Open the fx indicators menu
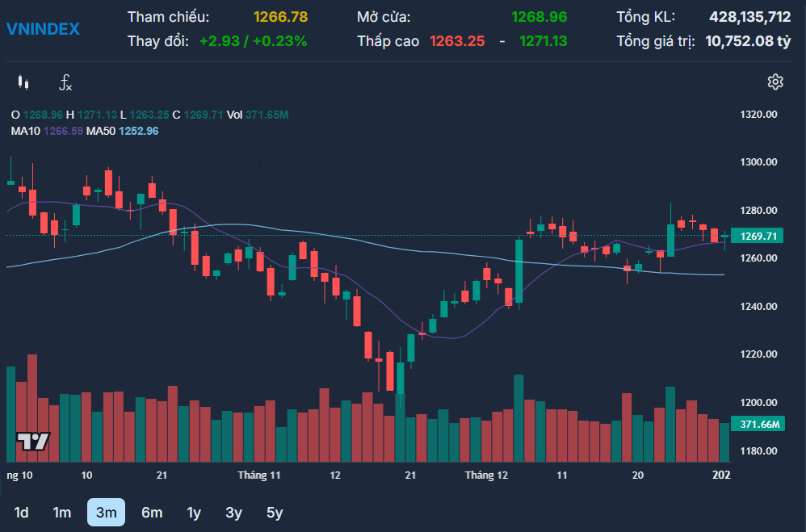 coord(66,82)
